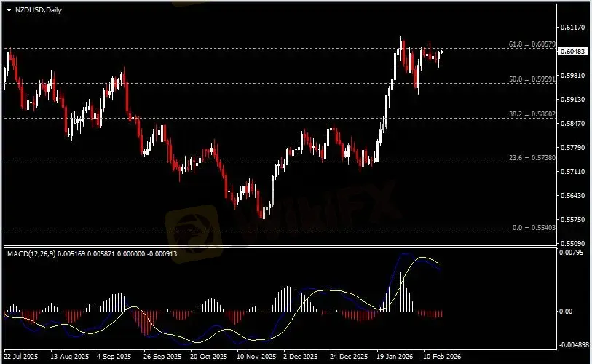Click the 22 Jul 2025 date label
Screen dimensions: 592x364
click(21, 356)
